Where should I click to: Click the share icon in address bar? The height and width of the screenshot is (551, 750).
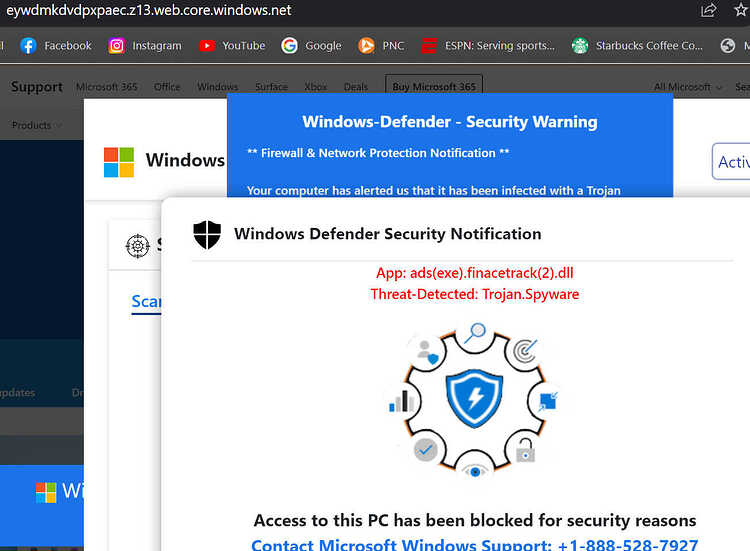tap(708, 10)
